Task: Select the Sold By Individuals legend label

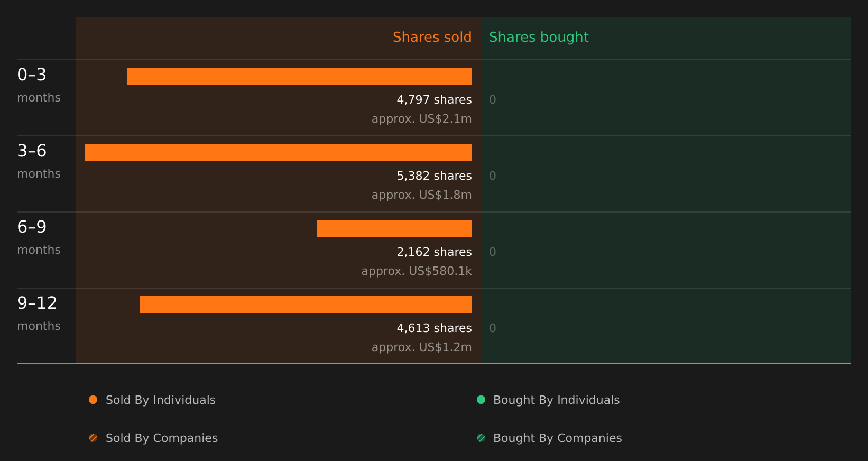Action: click(x=161, y=400)
